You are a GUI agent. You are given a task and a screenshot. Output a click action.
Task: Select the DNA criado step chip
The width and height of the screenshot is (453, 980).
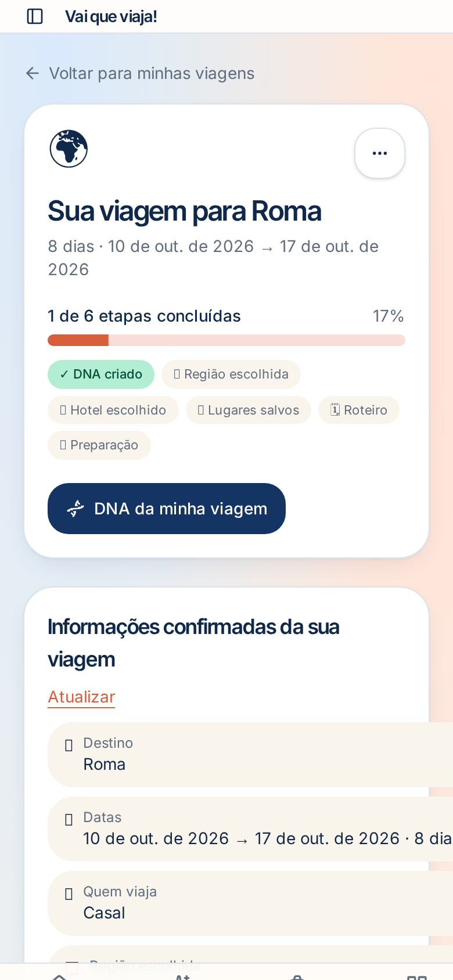[101, 374]
